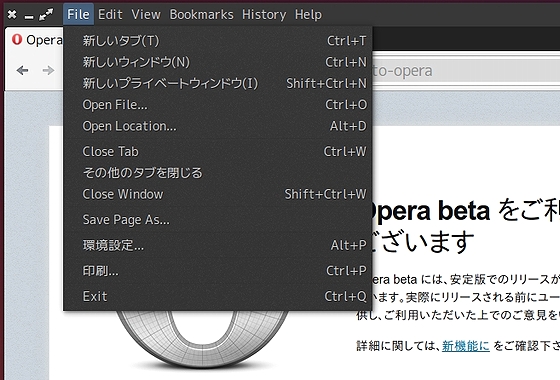
Task: Select 新しいウィンドウ(N) menu entry
Action: coord(218,62)
